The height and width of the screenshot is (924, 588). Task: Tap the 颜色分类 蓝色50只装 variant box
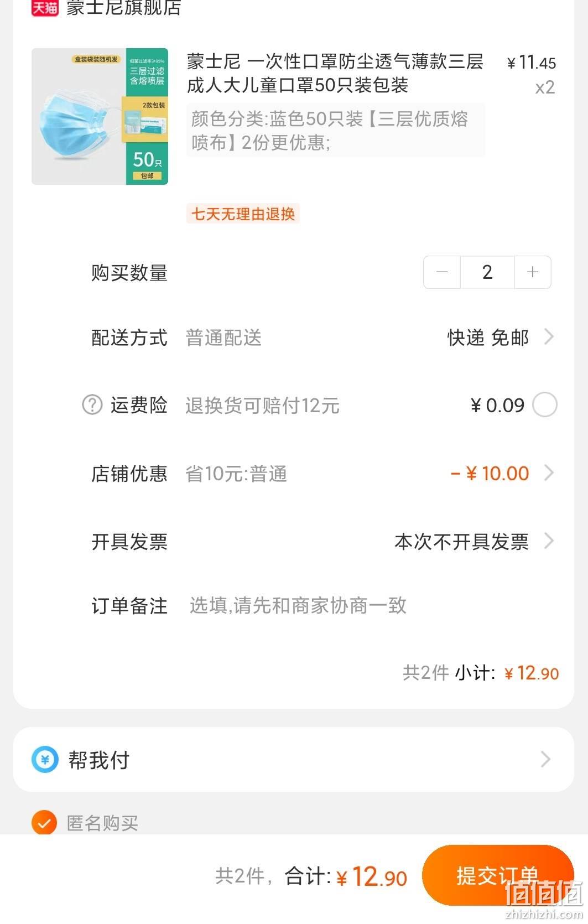click(335, 131)
